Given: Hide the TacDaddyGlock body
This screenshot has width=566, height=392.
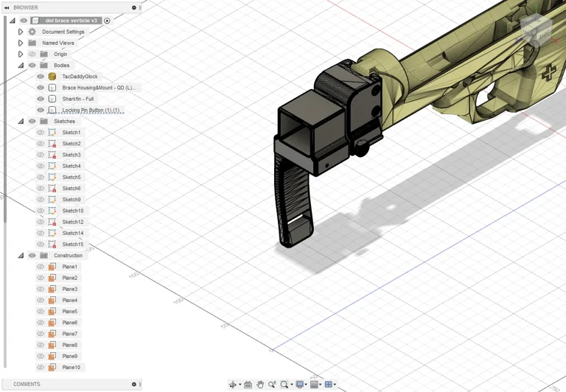Looking at the screenshot, I should pos(41,77).
